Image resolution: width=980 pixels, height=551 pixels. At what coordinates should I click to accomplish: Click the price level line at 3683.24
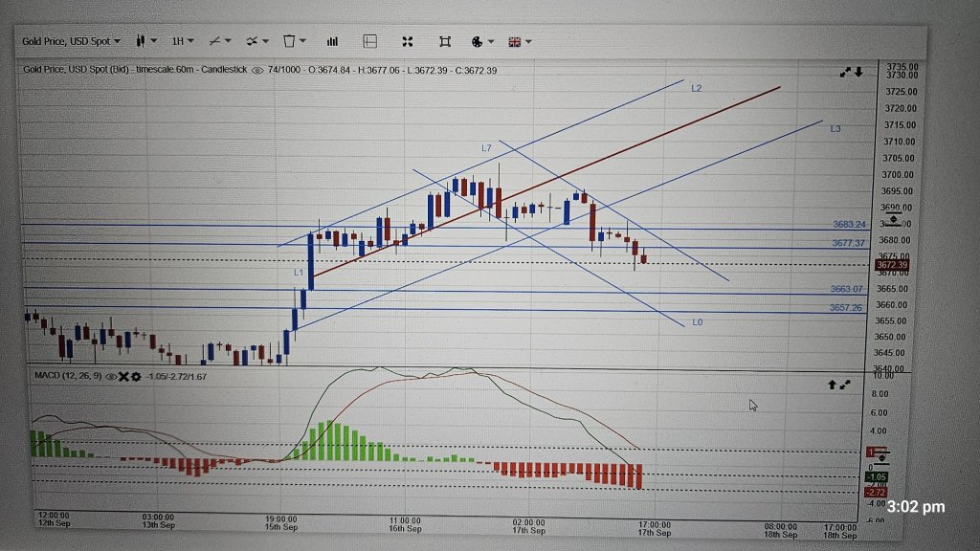pyautogui.click(x=847, y=223)
